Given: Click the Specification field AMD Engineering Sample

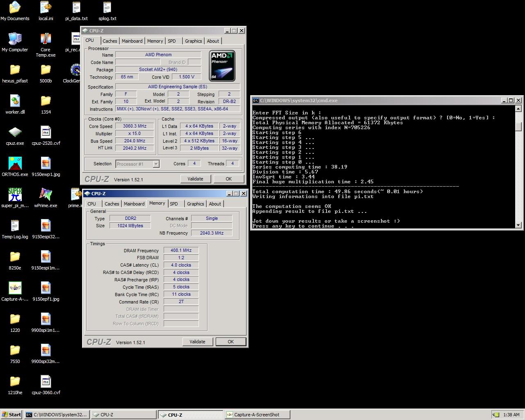Looking at the screenshot, I should [x=178, y=87].
